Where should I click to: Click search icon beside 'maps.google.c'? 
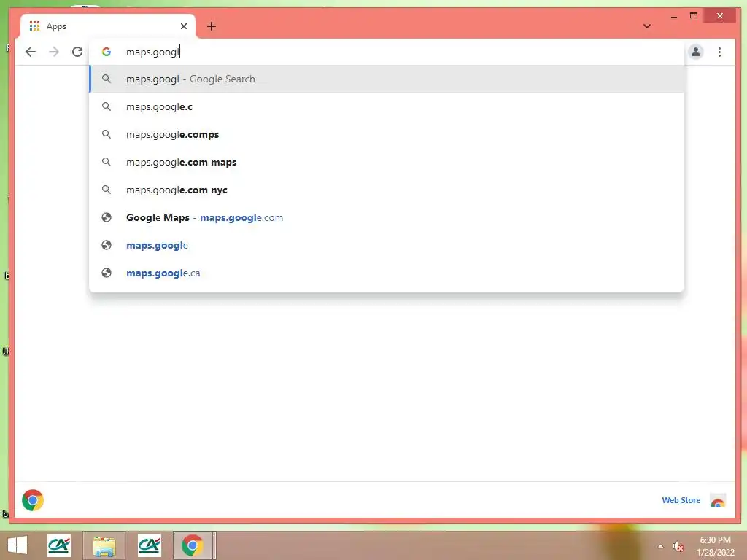[107, 106]
